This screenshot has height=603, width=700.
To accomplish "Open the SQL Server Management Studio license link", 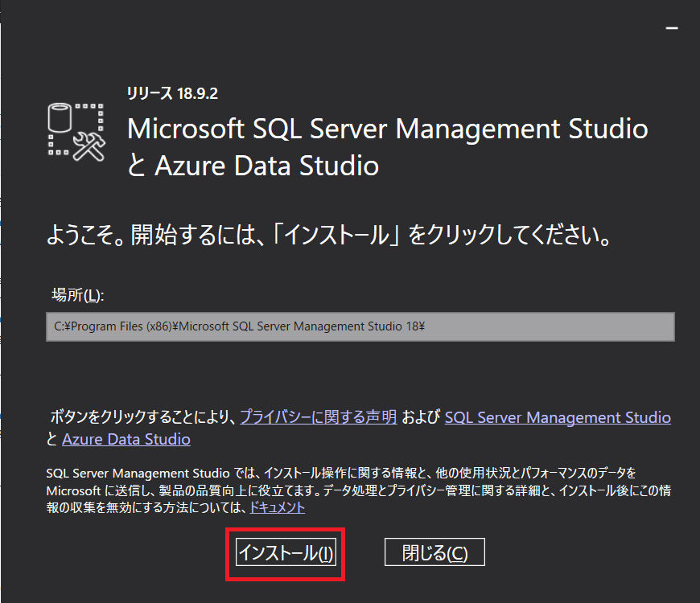I will (x=558, y=417).
